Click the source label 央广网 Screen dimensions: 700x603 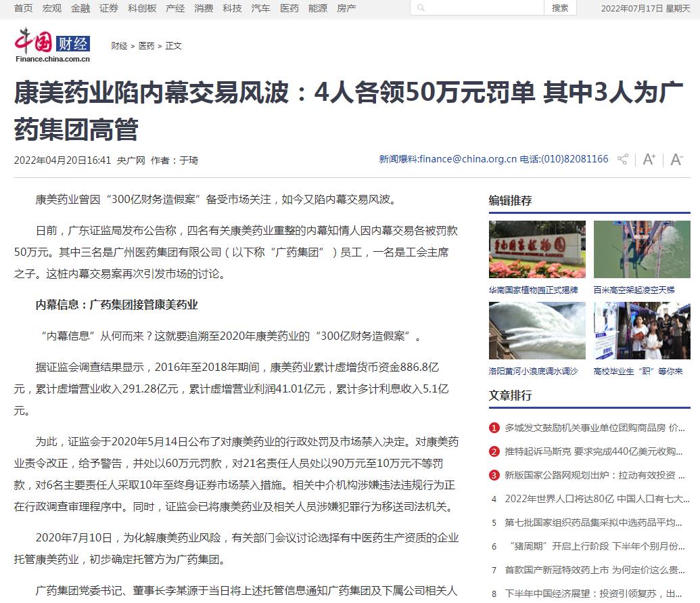(131, 160)
